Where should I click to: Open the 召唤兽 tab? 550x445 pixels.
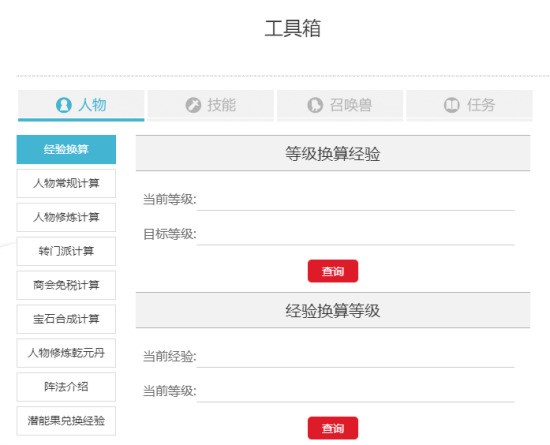coord(340,106)
